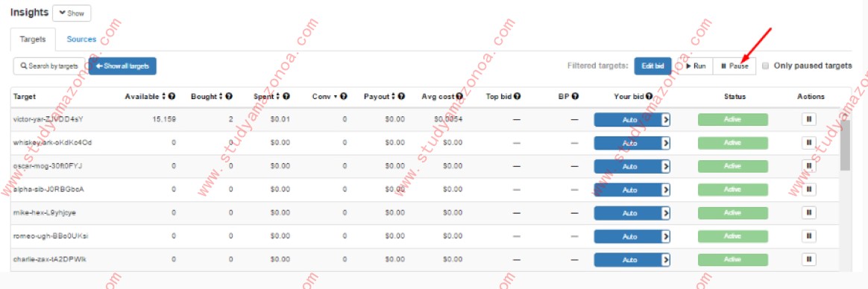868x289 pixels.
Task: Click the Edit bid button
Action: 652,66
